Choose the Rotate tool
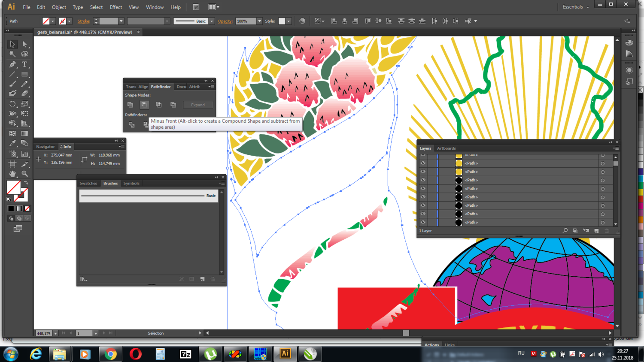The height and width of the screenshot is (362, 644). click(12, 104)
